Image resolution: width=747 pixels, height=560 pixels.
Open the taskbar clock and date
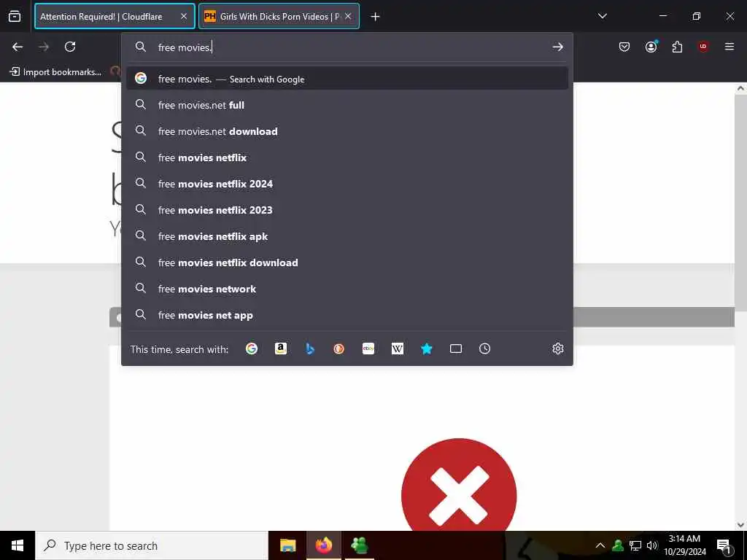coord(684,545)
